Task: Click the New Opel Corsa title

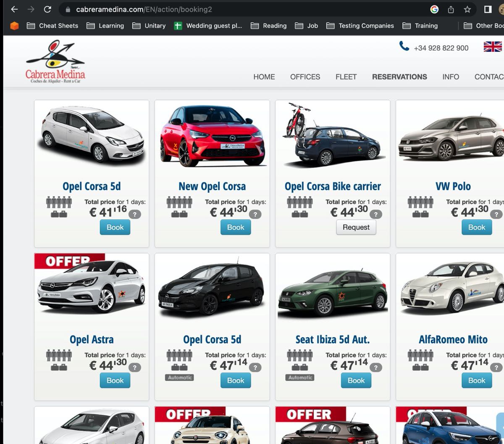Action: (212, 186)
